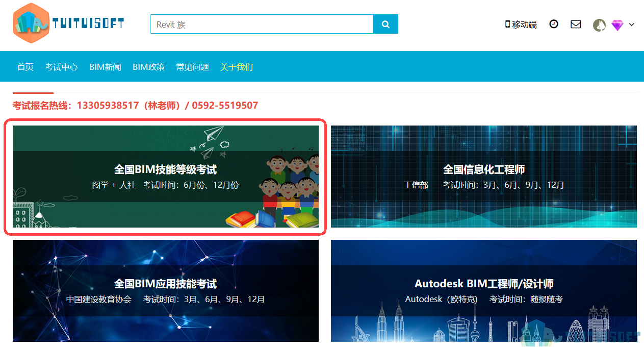Open the history clock icon
Image resolution: width=644 pixels, height=348 pixels.
[554, 24]
